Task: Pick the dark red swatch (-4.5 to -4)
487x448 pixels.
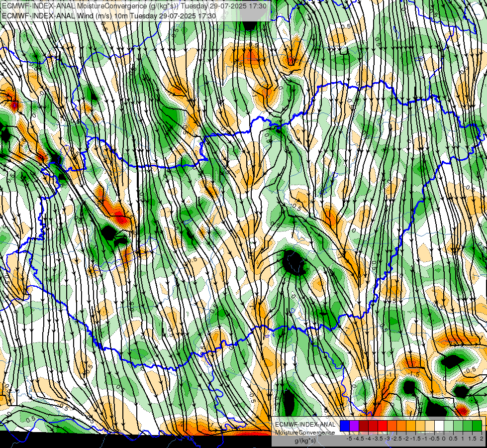Action: (364, 426)
